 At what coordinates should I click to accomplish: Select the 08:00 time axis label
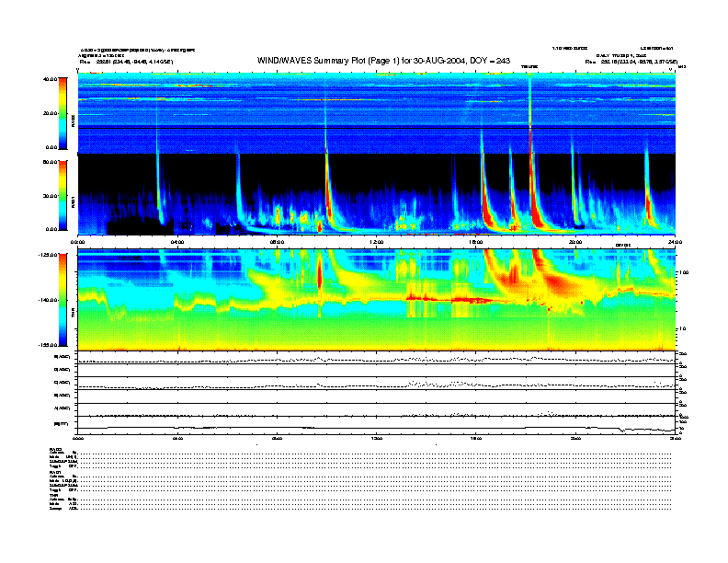[277, 243]
